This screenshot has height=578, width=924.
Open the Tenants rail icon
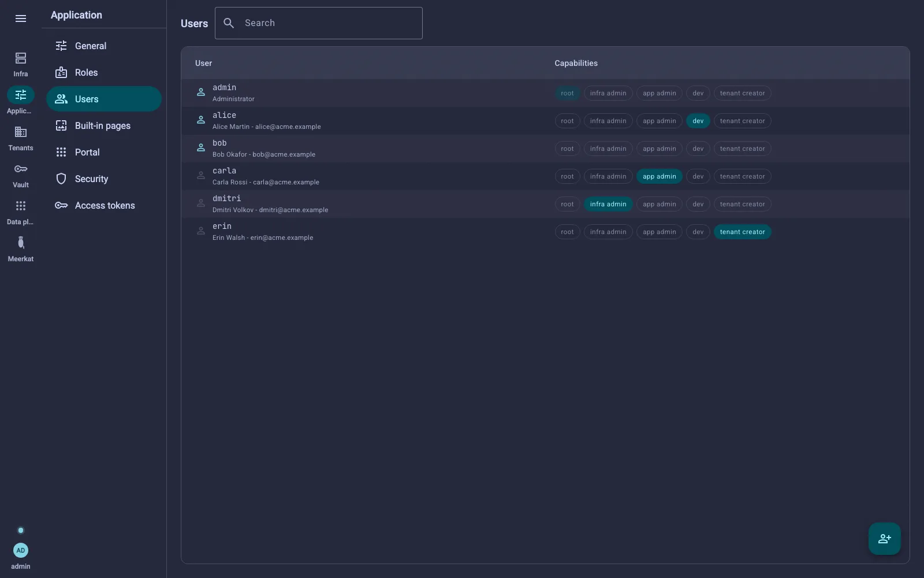(x=21, y=132)
